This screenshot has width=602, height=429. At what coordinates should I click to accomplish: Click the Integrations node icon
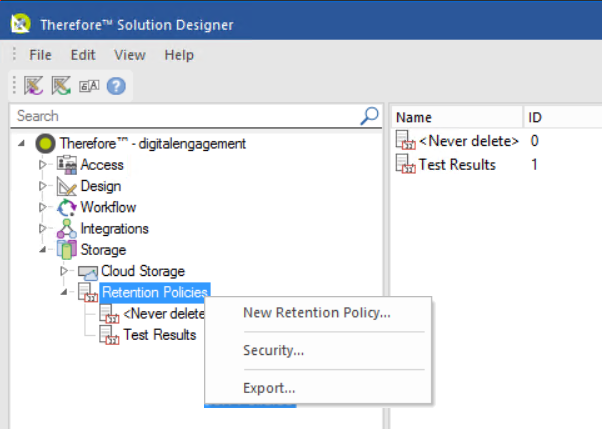[x=66, y=229]
